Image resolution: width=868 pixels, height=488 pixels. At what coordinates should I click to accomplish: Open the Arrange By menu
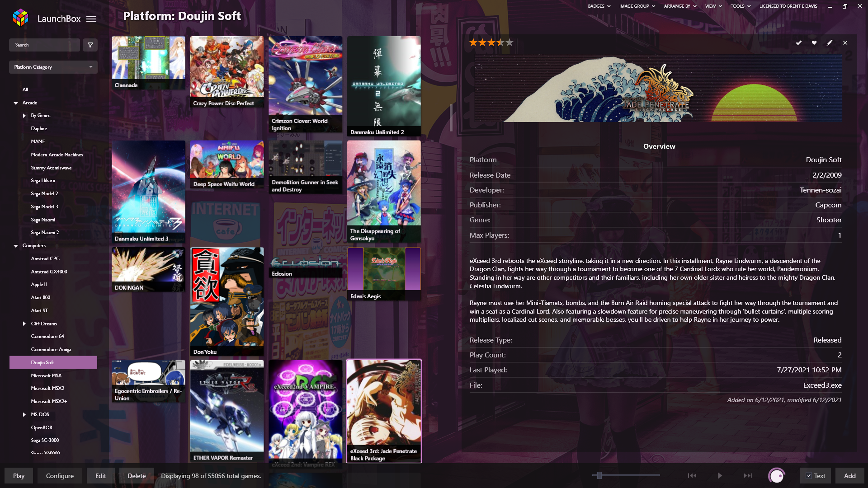coord(680,6)
